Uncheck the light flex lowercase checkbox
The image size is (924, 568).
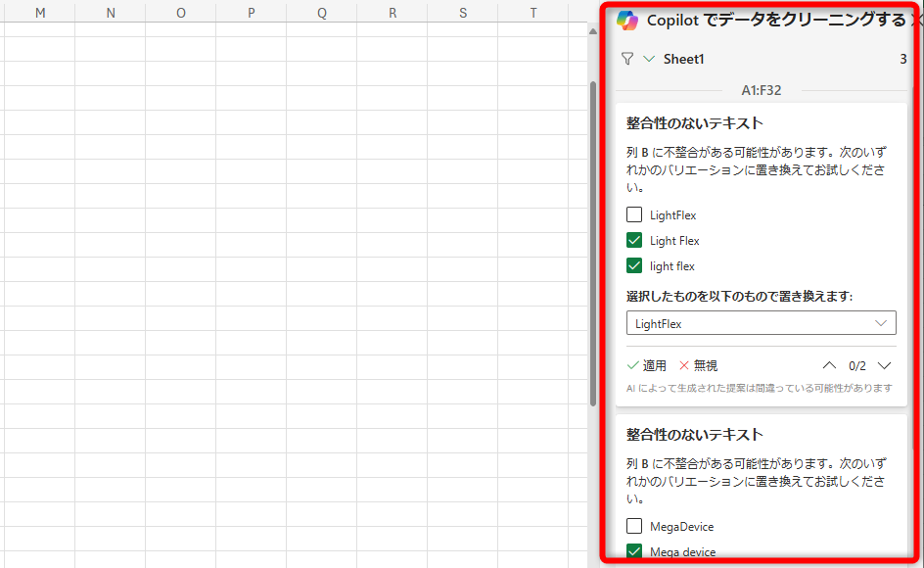[634, 265]
